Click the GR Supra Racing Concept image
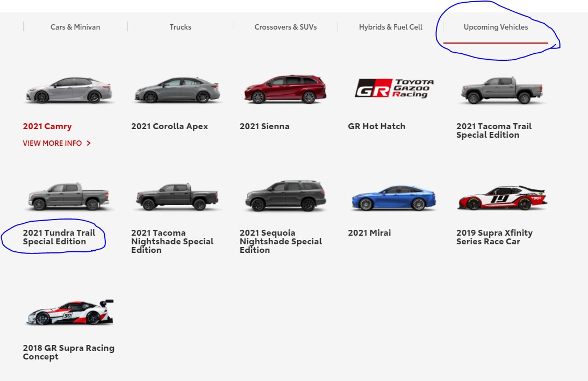This screenshot has height=381, width=588. point(70,312)
